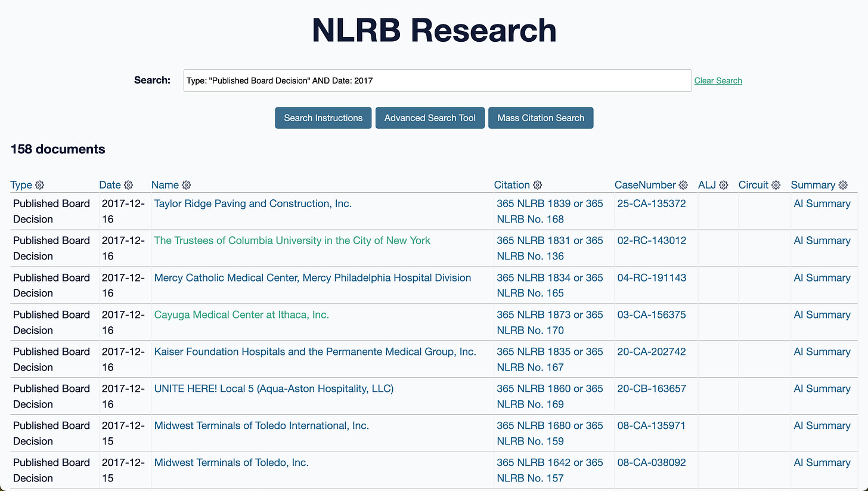Sort by the Citation column header
Image resolution: width=868 pixels, height=491 pixels.
(x=512, y=185)
